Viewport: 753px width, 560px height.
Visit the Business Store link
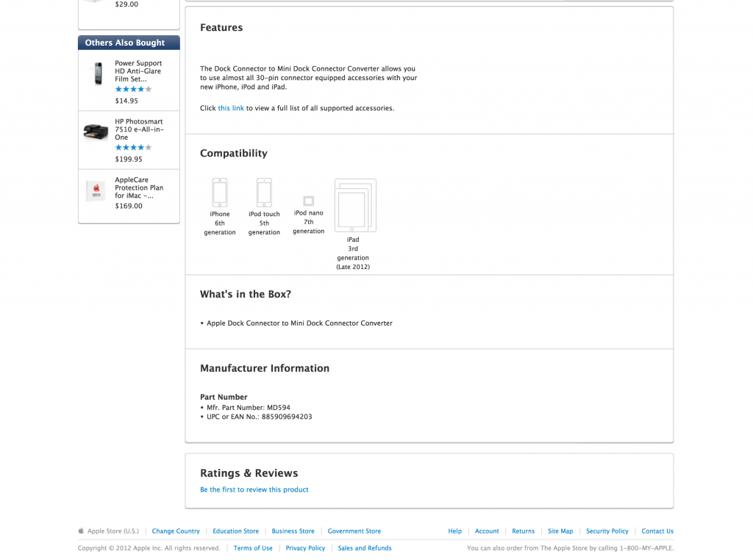pos(293,531)
